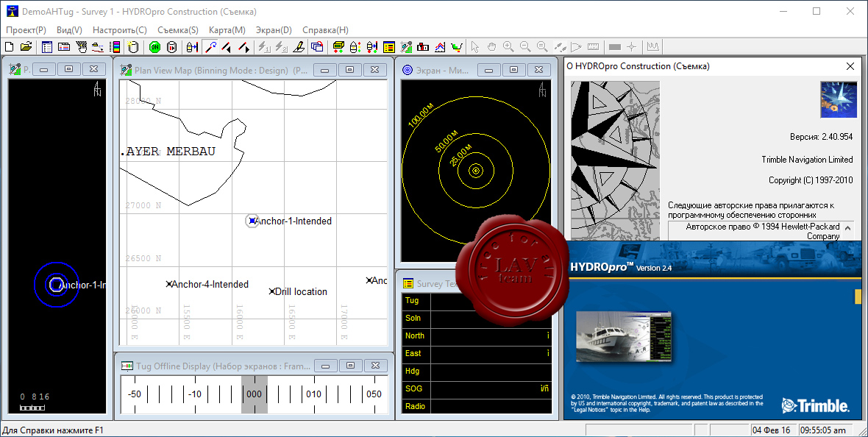Open the yellow text display icon
The height and width of the screenshot is (437, 868).
click(x=389, y=47)
